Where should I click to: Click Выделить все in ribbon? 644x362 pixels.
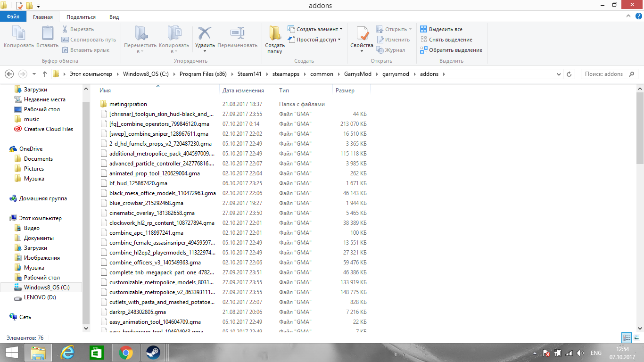tap(441, 29)
